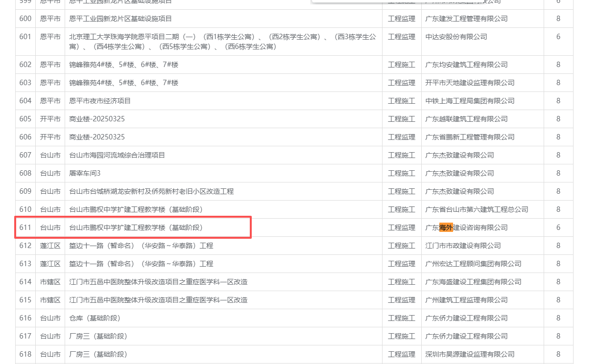Image resolution: width=599 pixels, height=364 pixels.
Task: Click 开平市天地建设监理有限公司 company cell
Action: coord(470,83)
